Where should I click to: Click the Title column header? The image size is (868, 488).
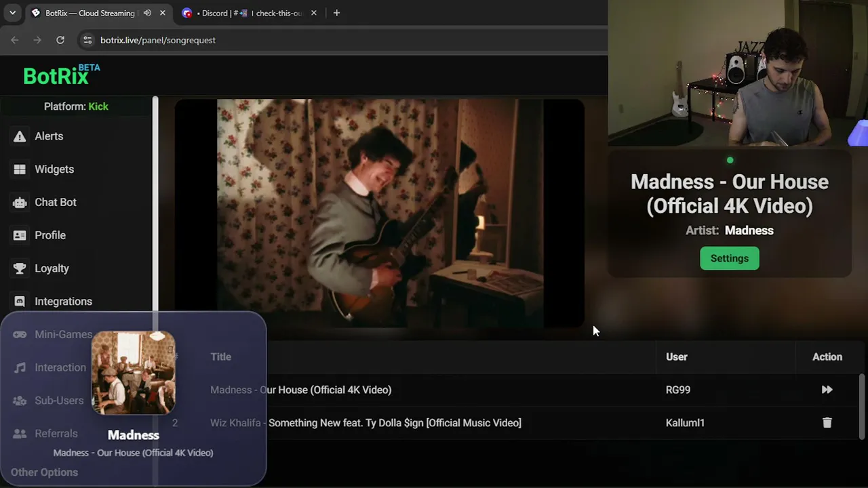220,357
